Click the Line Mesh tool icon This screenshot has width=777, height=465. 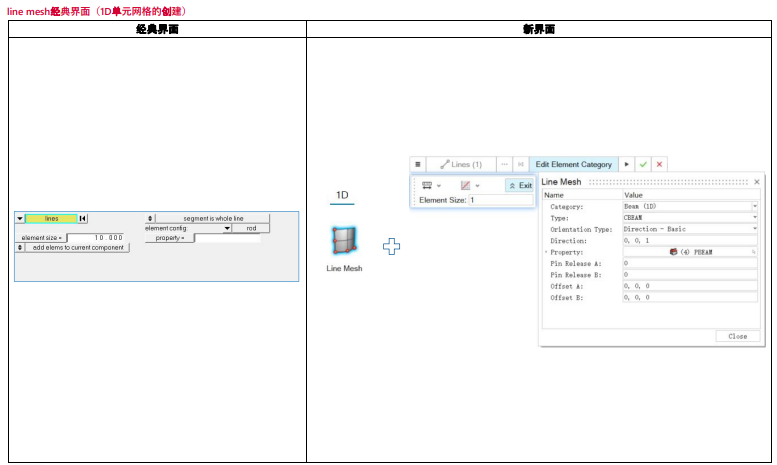[344, 242]
